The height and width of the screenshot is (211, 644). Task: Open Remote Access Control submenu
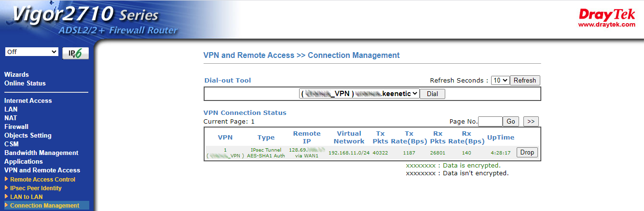click(x=42, y=179)
